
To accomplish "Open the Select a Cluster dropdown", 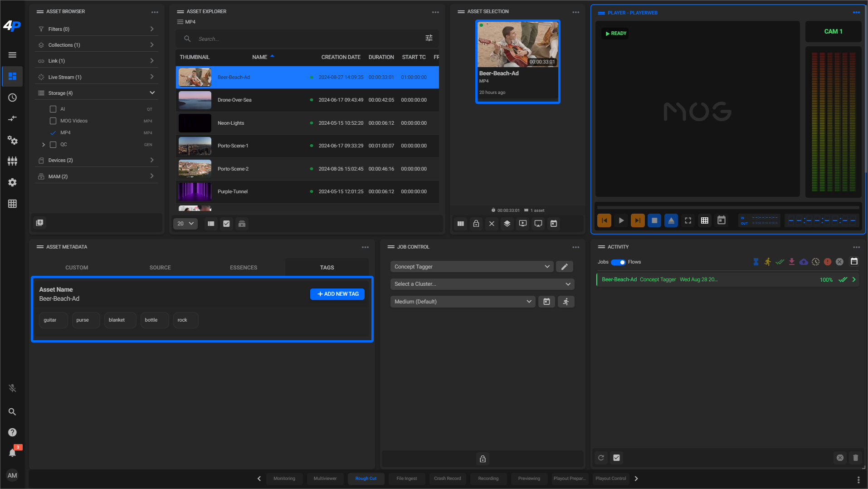I will pyautogui.click(x=482, y=284).
